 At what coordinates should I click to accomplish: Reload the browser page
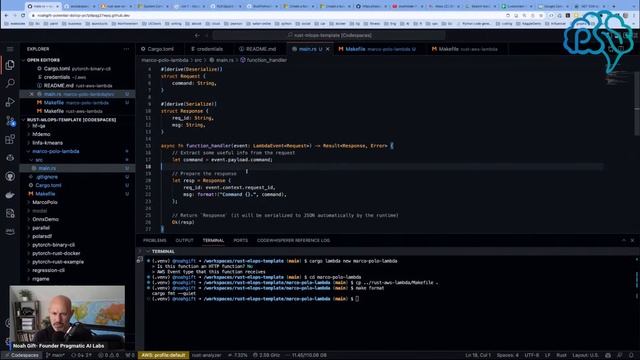[x=23, y=15]
